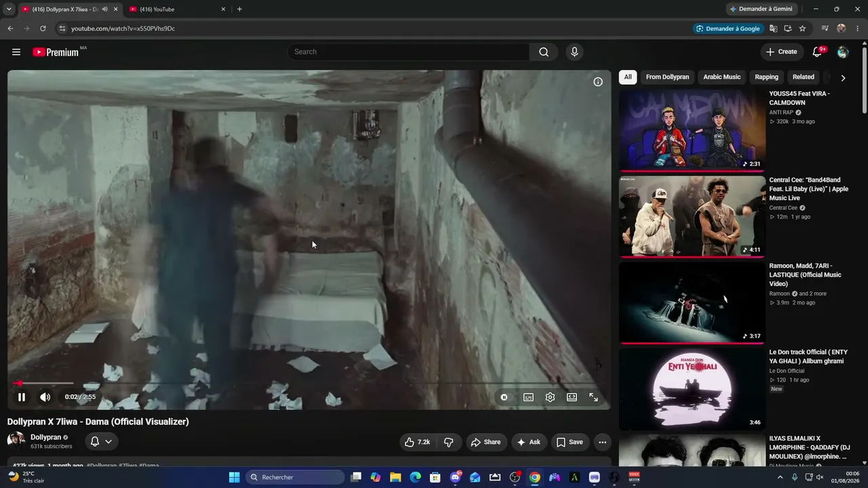Image resolution: width=868 pixels, height=488 pixels.
Task: Filter suggestions by From Dollypran
Action: (667, 77)
